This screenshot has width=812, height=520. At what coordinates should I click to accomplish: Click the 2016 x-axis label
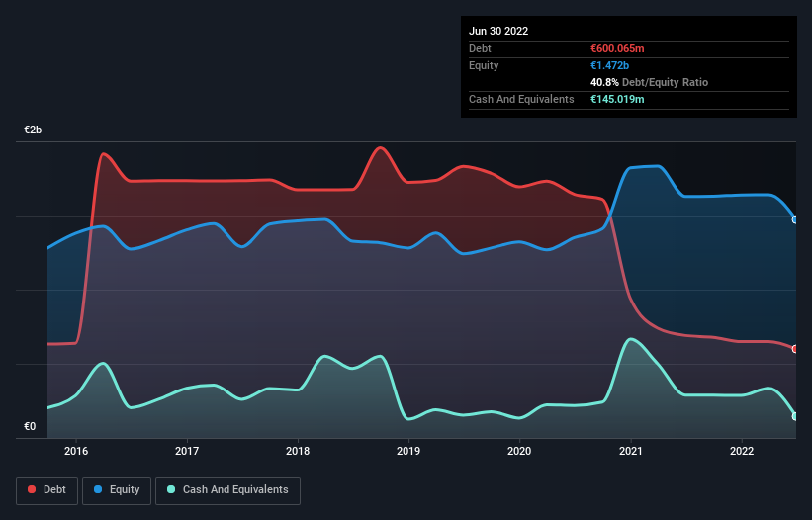click(76, 451)
